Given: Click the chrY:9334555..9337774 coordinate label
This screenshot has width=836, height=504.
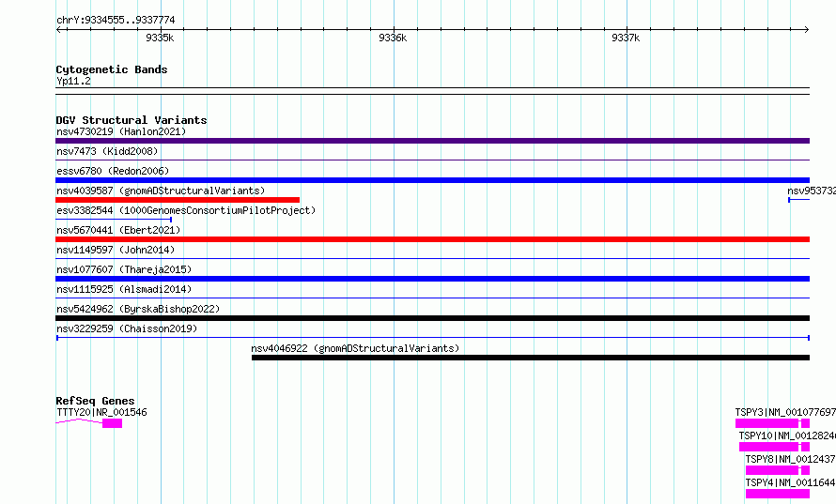Looking at the screenshot, I should pyautogui.click(x=116, y=21).
